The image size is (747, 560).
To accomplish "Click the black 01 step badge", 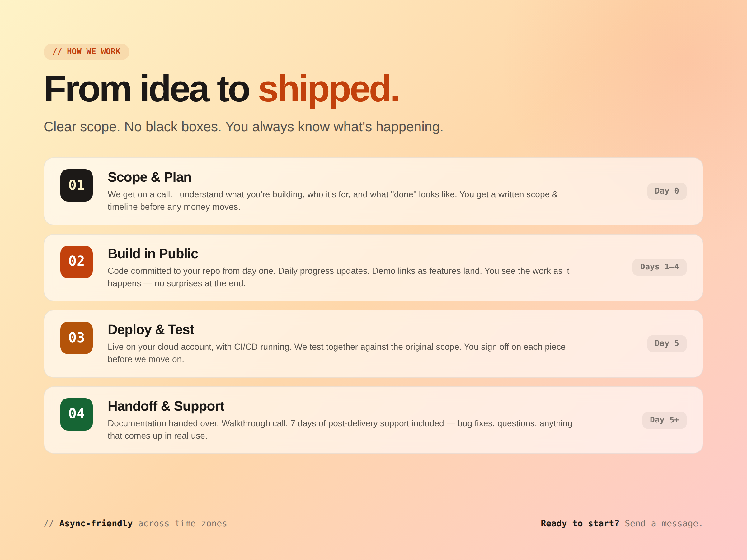I will point(77,185).
